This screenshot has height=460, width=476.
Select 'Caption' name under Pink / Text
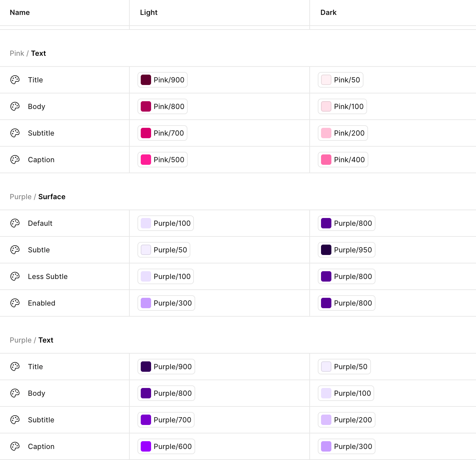click(41, 160)
